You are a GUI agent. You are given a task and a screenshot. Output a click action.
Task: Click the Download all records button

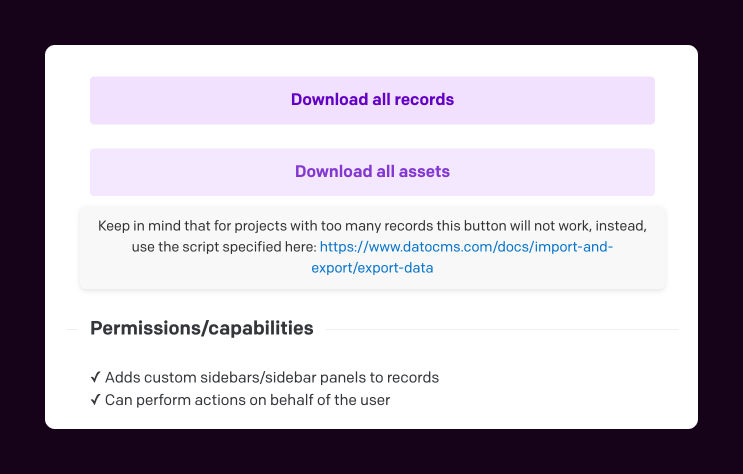(x=372, y=100)
